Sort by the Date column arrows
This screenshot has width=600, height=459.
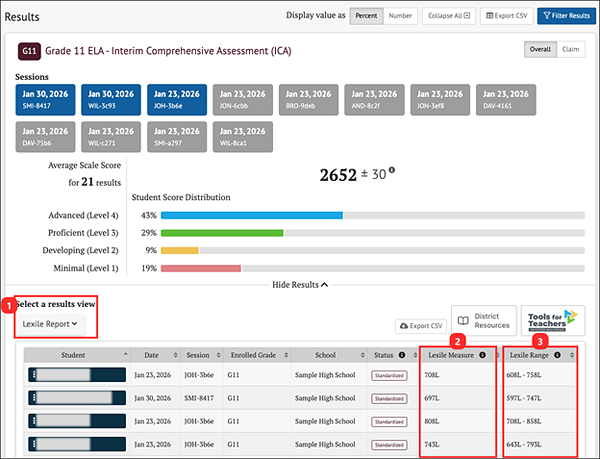click(x=176, y=355)
